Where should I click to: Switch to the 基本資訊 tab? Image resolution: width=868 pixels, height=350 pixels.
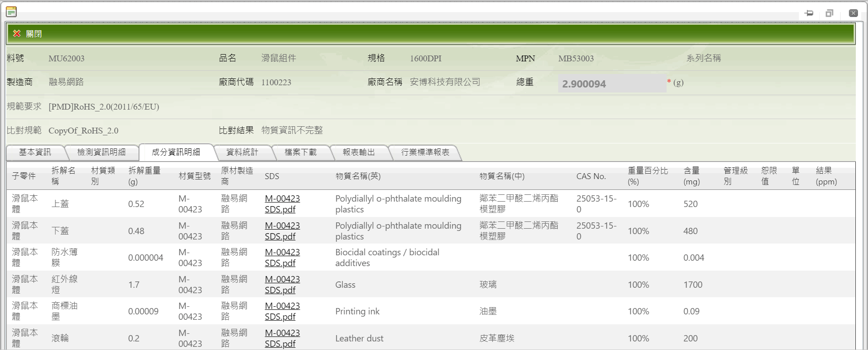point(35,152)
